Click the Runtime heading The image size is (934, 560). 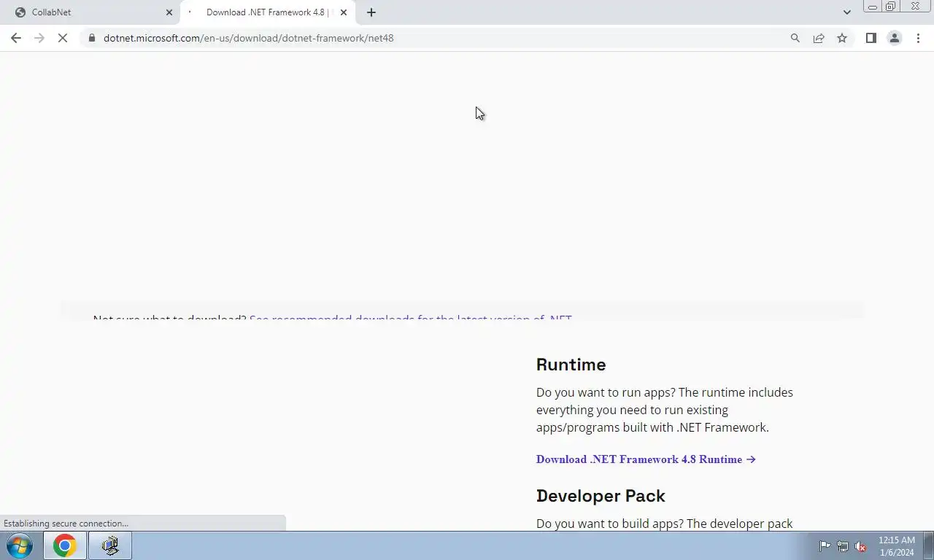click(x=571, y=365)
